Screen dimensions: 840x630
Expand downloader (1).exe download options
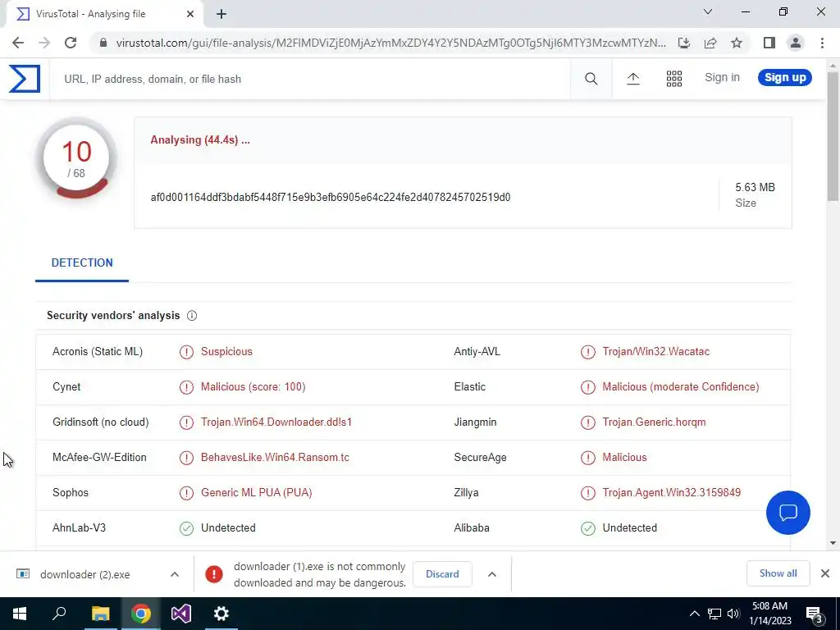click(492, 574)
